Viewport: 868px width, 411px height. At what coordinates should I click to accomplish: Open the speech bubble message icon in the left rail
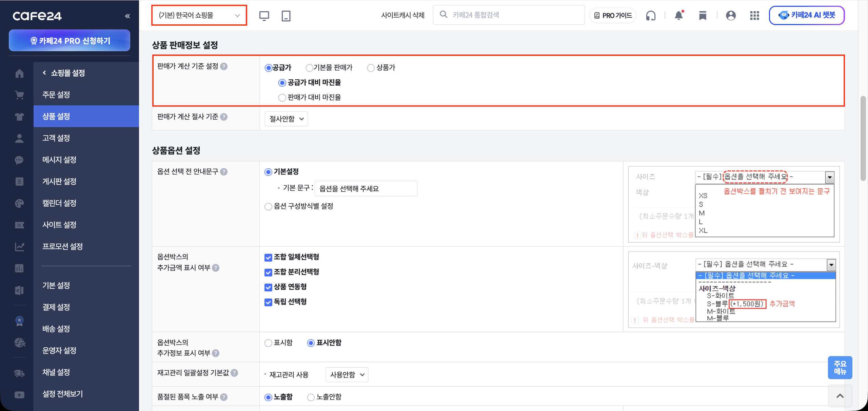coord(19,160)
